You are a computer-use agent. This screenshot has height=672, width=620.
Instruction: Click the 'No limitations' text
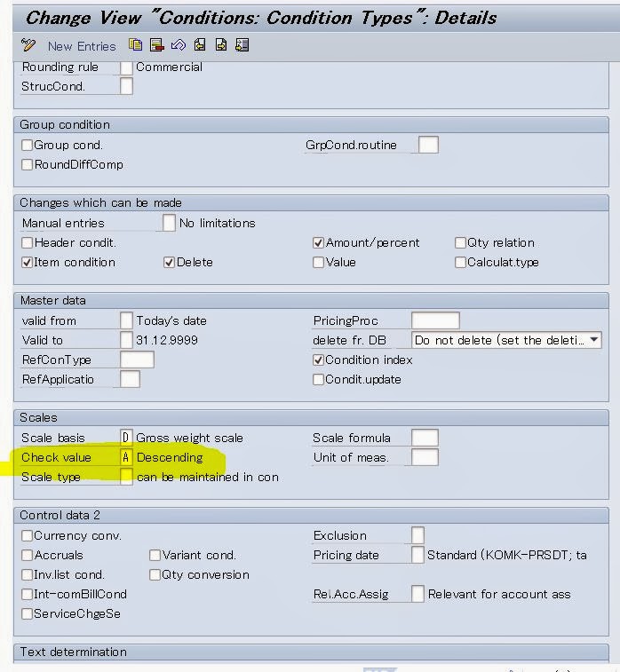click(218, 224)
